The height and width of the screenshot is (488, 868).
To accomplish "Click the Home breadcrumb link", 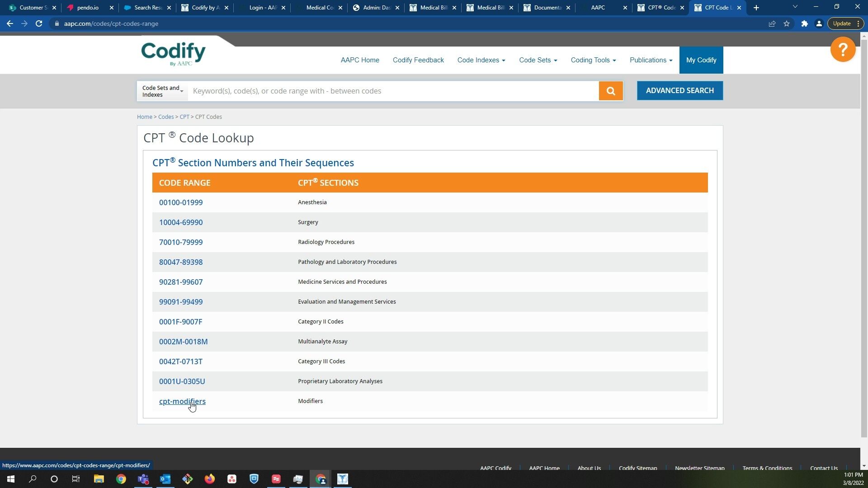I will click(145, 117).
